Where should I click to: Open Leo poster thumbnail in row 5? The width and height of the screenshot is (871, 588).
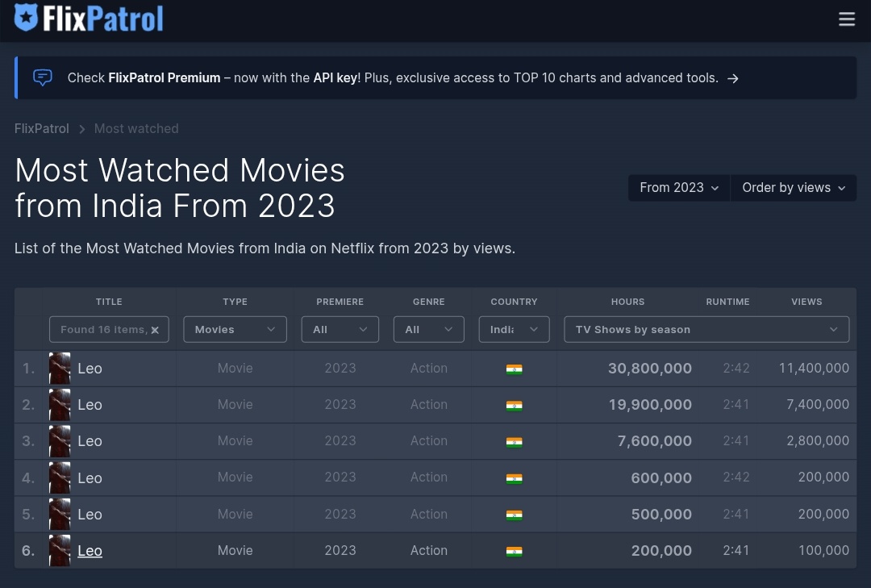click(x=60, y=514)
